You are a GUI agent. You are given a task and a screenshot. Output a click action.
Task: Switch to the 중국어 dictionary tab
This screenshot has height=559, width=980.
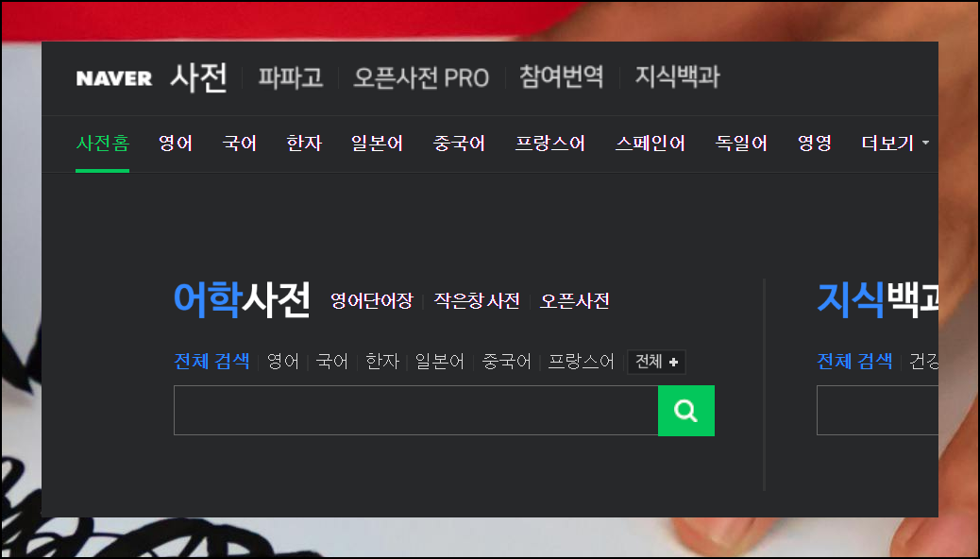pos(459,144)
